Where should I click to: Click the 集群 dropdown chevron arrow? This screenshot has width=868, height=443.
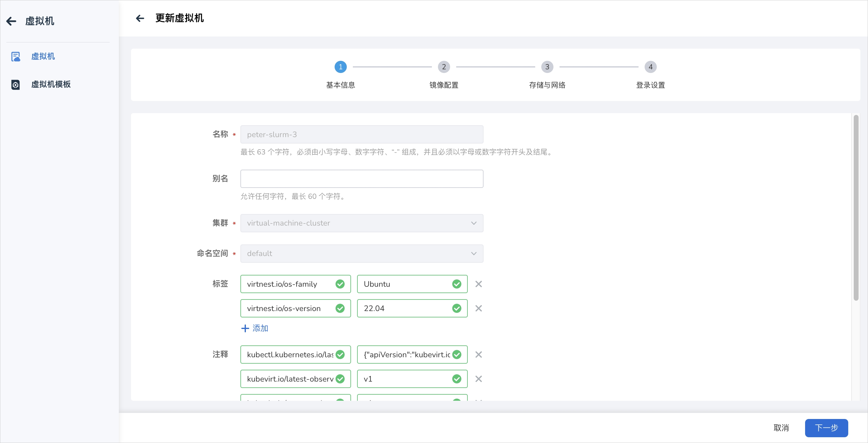click(x=474, y=223)
